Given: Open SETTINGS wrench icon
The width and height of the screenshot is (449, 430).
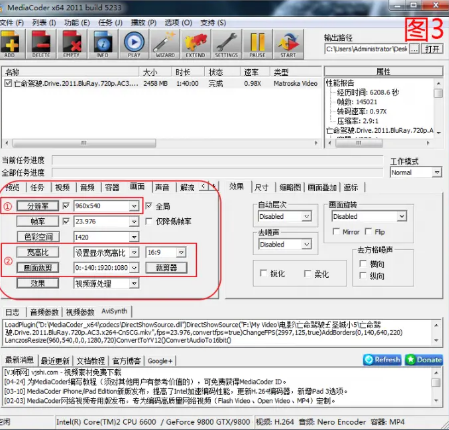Looking at the screenshot, I should 227,44.
